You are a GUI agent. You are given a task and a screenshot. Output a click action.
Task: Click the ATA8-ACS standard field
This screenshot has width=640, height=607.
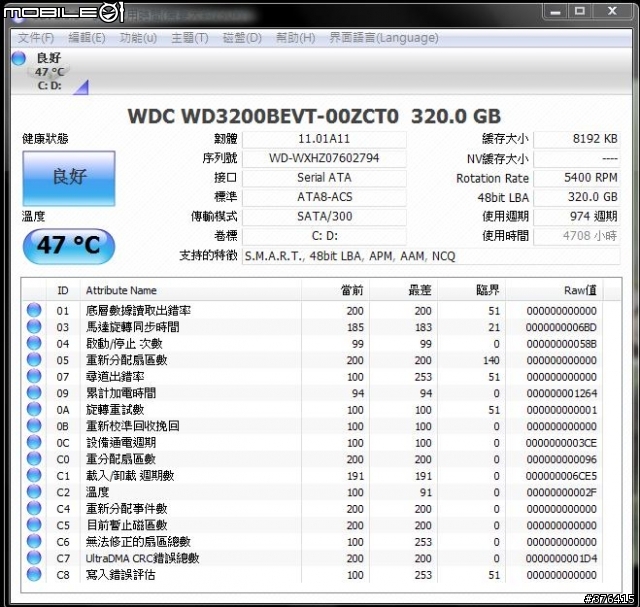tap(324, 197)
